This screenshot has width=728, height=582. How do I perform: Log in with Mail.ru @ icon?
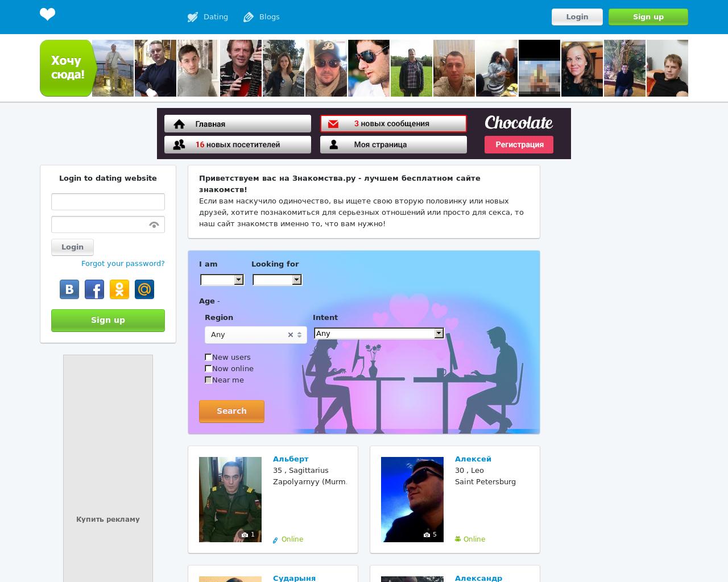(144, 289)
